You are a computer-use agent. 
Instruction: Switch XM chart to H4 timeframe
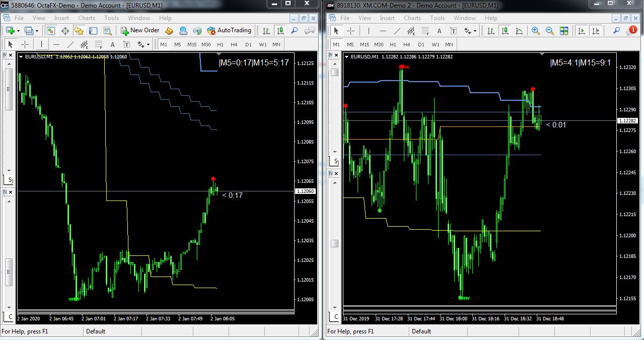407,44
